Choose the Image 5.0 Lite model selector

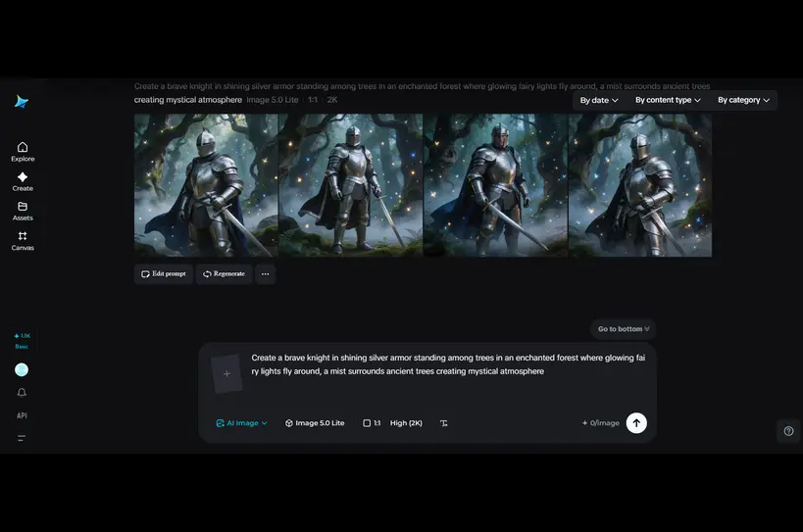click(x=315, y=423)
